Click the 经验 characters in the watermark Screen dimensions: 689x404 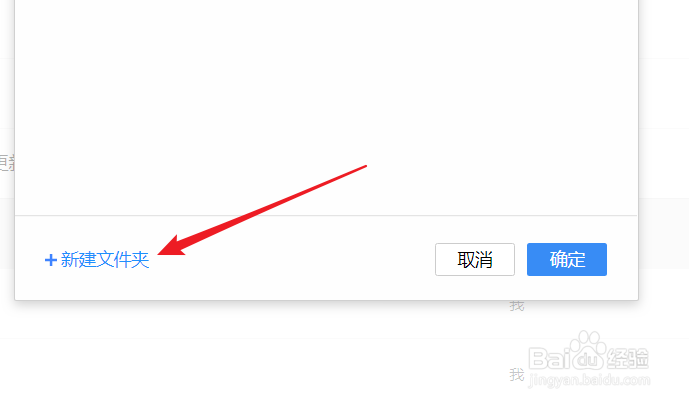628,358
